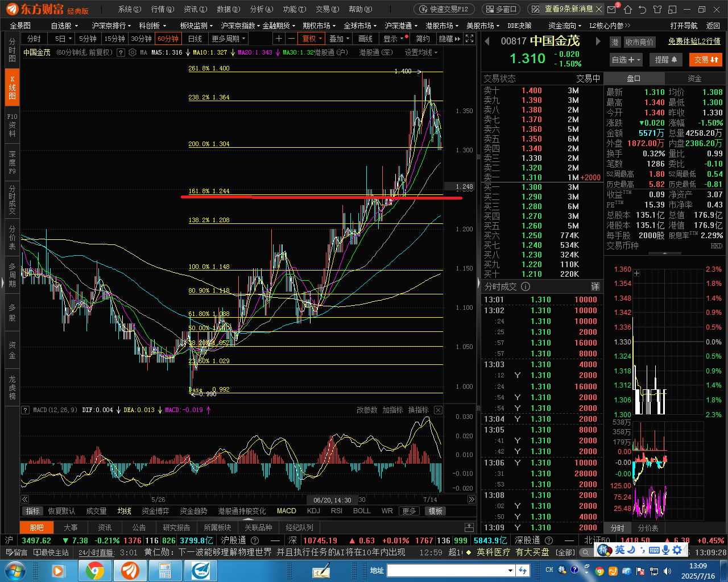Select the RSI indicator
Image resolution: width=728 pixels, height=582 pixels.
(337, 511)
